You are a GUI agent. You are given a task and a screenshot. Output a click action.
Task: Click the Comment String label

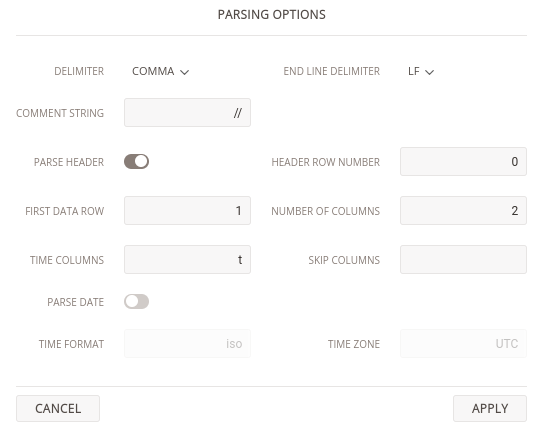coord(60,113)
